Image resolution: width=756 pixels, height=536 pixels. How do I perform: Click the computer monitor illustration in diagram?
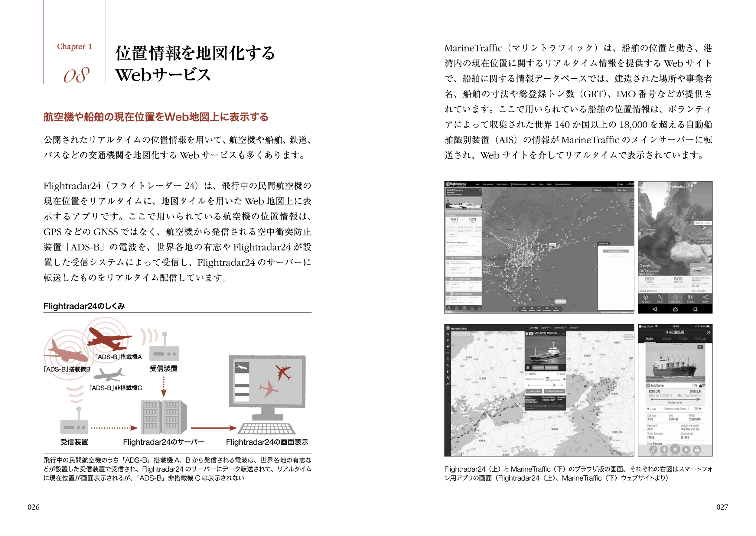coord(267,388)
